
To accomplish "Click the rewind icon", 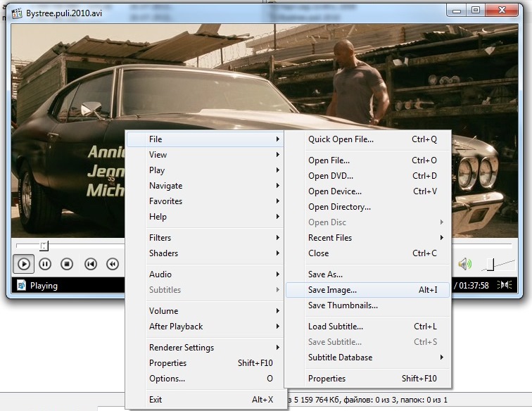I will 112,264.
